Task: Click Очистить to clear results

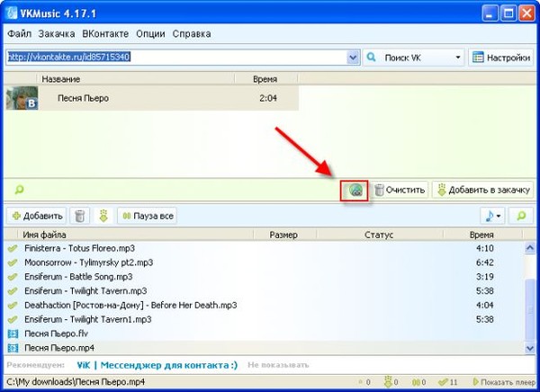Action: click(400, 190)
